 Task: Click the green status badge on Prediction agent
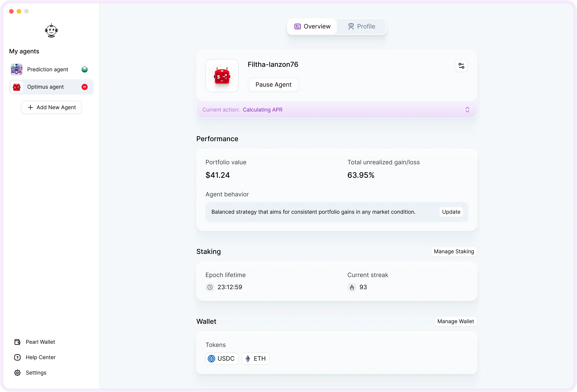pyautogui.click(x=85, y=69)
